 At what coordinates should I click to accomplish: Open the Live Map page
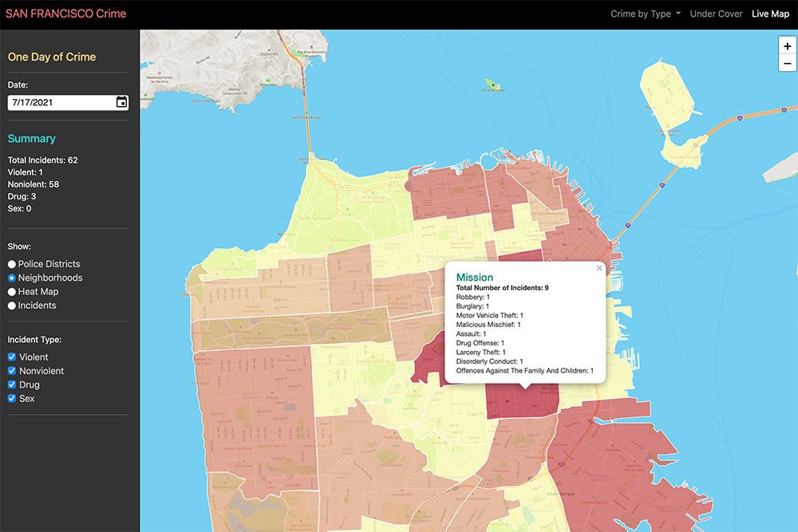point(770,14)
